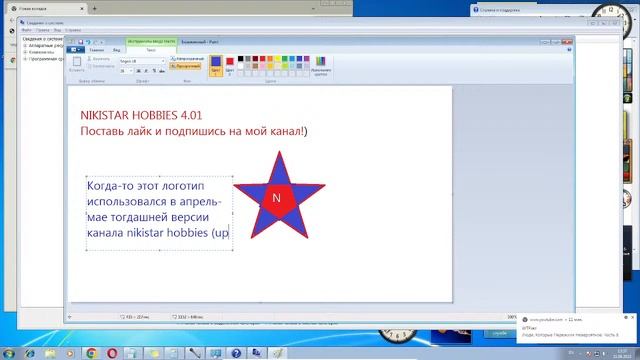Bring the Справка и поддержка window forward

pyautogui.click(x=500, y=10)
